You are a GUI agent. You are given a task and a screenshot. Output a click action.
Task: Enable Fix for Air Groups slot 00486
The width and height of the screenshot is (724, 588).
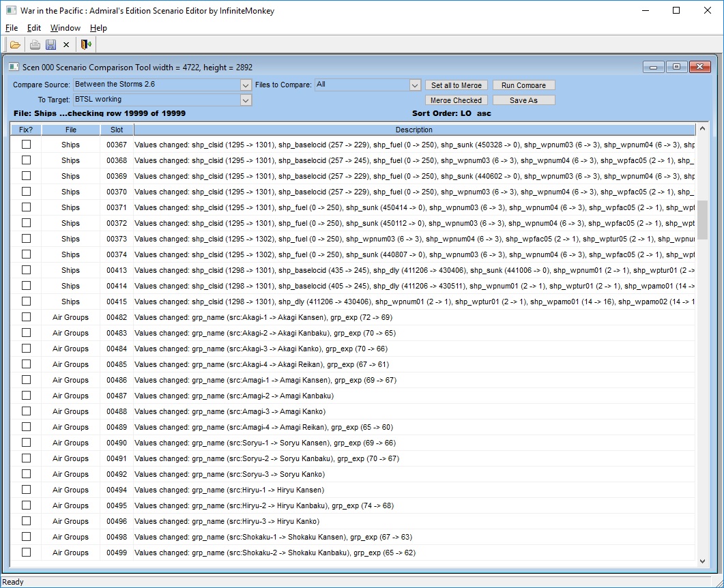click(x=27, y=380)
